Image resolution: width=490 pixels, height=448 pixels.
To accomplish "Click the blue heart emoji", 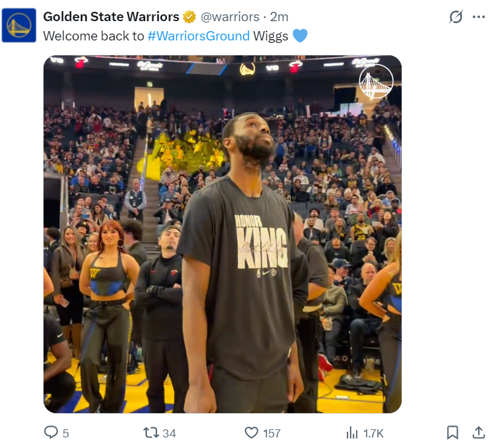I will [x=299, y=36].
